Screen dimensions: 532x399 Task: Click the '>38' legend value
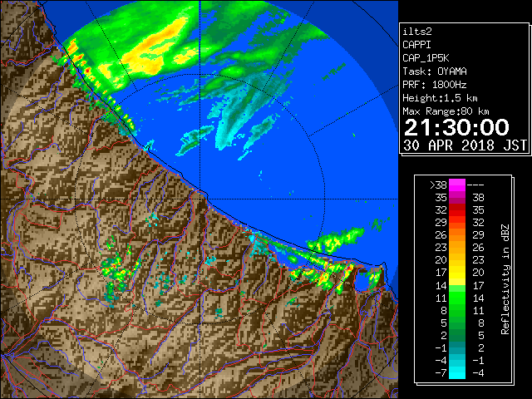click(x=438, y=185)
